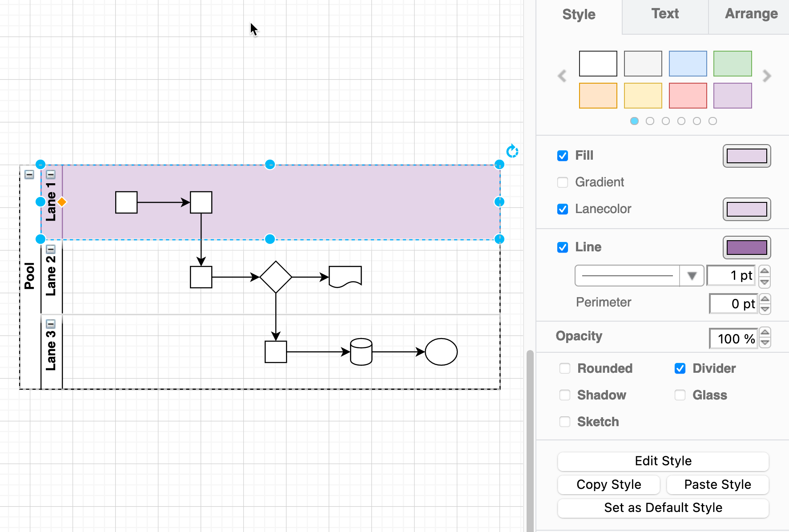Collapse the Pool using its minus icon
The width and height of the screenshot is (789, 532).
click(x=29, y=175)
